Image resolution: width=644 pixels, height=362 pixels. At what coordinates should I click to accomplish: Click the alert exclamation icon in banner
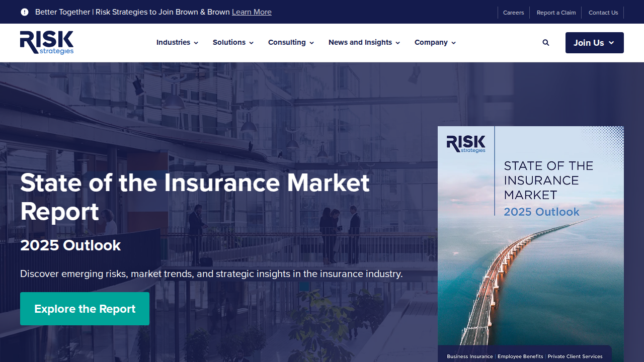[x=25, y=12]
